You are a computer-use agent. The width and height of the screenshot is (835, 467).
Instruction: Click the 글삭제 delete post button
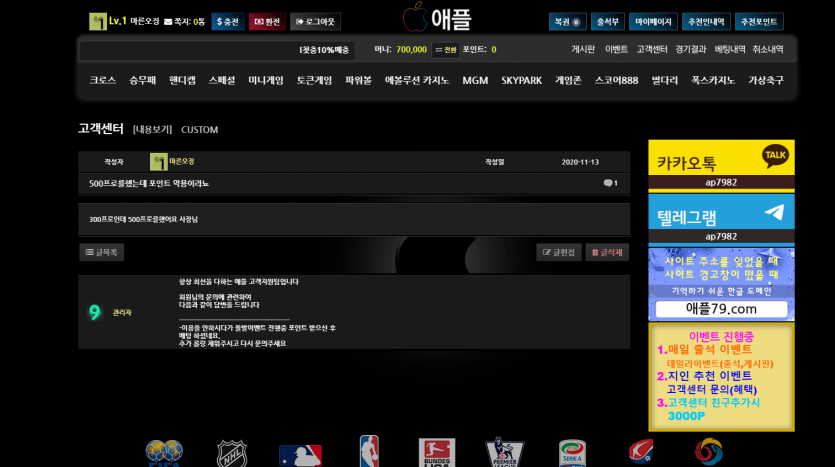point(607,252)
